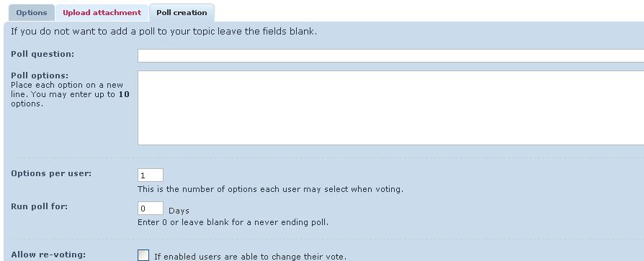
Task: Click the 'Allow re-voting:' label
Action: point(48,255)
